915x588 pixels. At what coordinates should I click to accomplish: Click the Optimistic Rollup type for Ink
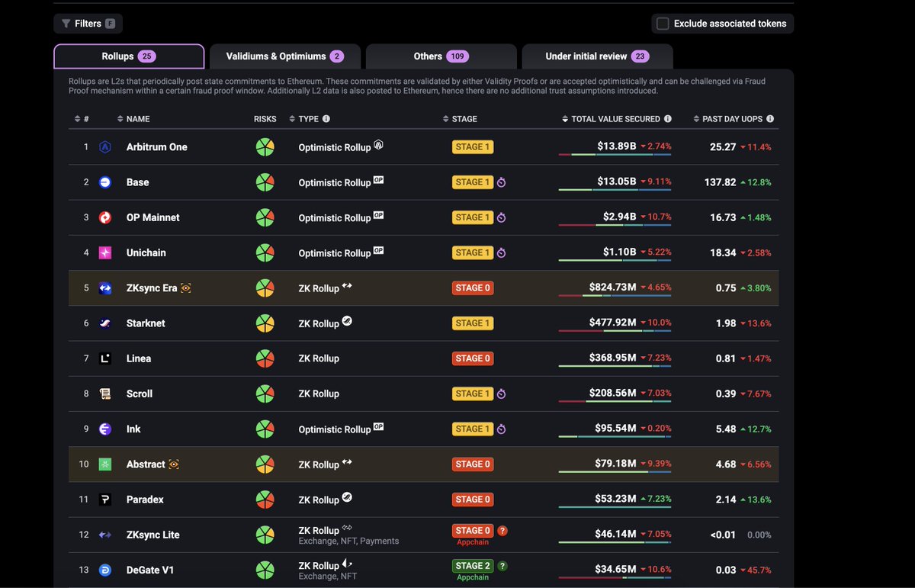pyautogui.click(x=335, y=429)
